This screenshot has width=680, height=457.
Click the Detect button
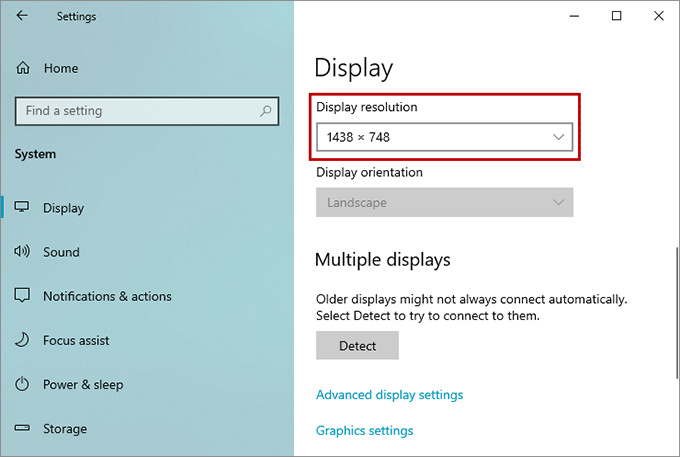click(x=357, y=346)
